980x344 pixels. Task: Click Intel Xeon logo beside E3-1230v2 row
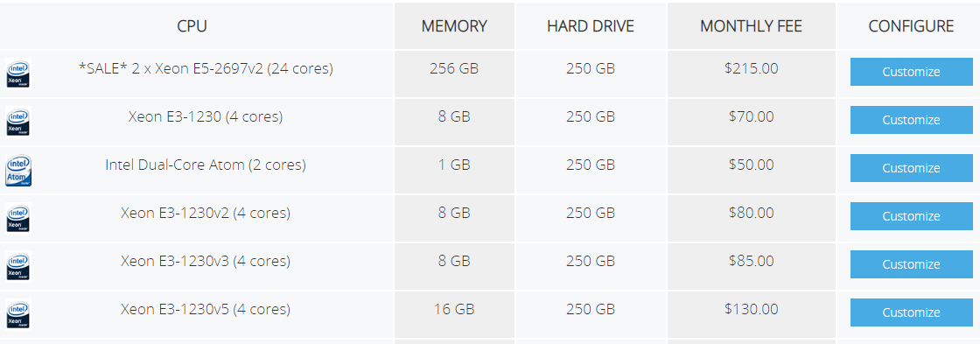tap(18, 218)
